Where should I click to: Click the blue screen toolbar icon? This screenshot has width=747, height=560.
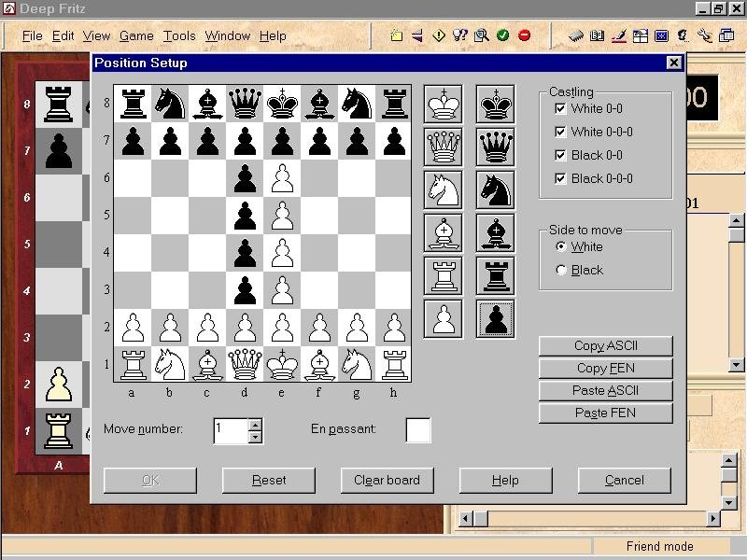[x=661, y=35]
